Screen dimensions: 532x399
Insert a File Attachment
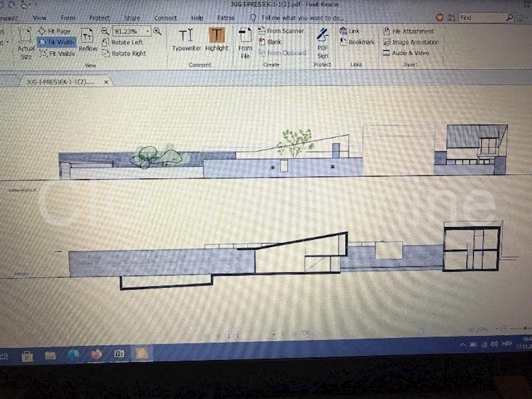tap(408, 31)
